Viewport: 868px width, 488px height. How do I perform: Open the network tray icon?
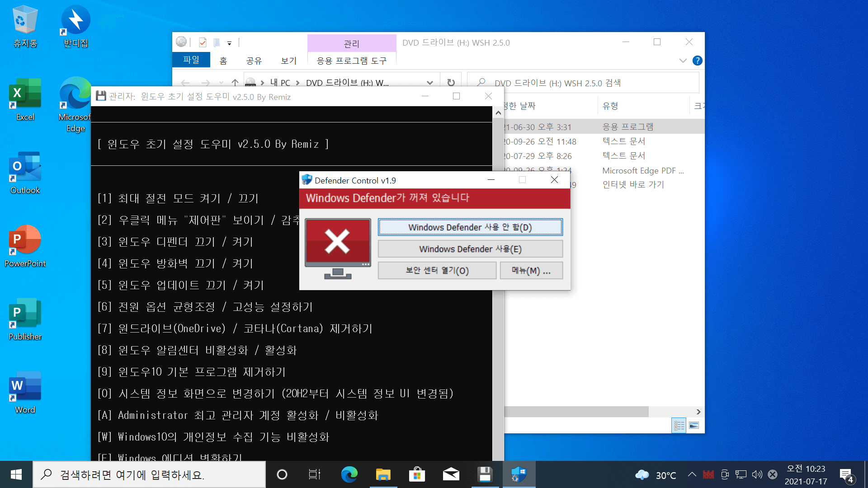tap(741, 474)
